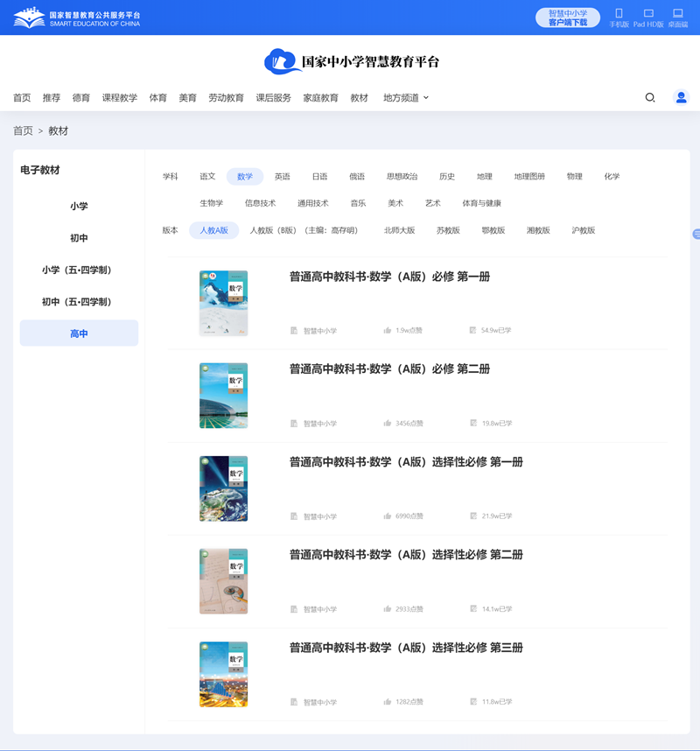Screen dimensions: 700x751
Task: Select the 人教A版 edition filter
Action: 213,230
